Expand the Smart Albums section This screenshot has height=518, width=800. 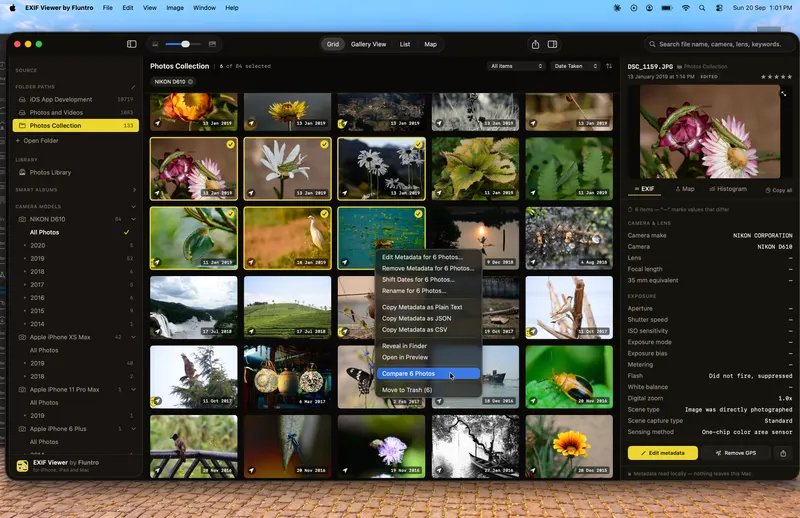[134, 190]
